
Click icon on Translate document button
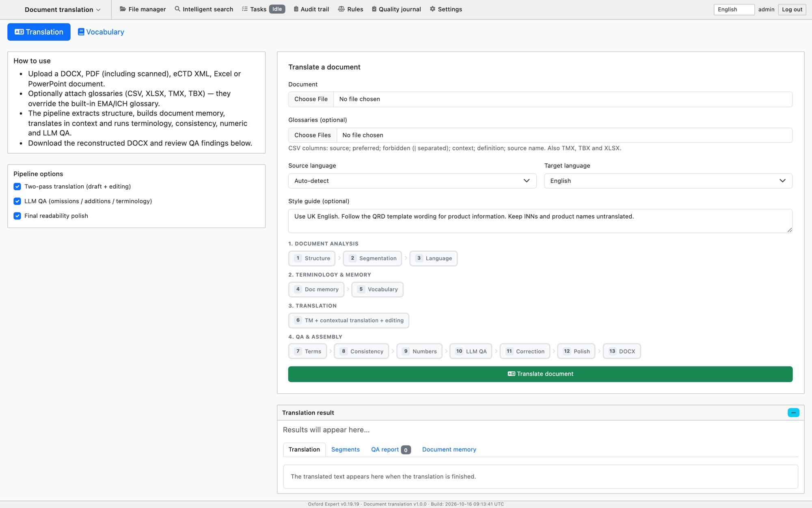(511, 374)
